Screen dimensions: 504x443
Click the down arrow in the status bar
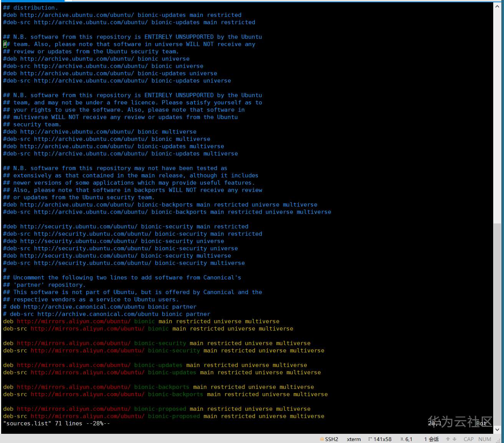tap(454, 439)
